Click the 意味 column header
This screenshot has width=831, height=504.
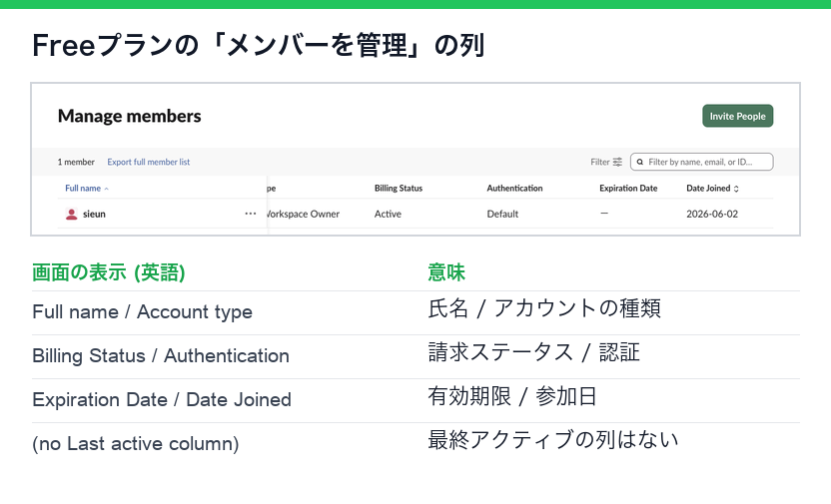[x=446, y=272]
